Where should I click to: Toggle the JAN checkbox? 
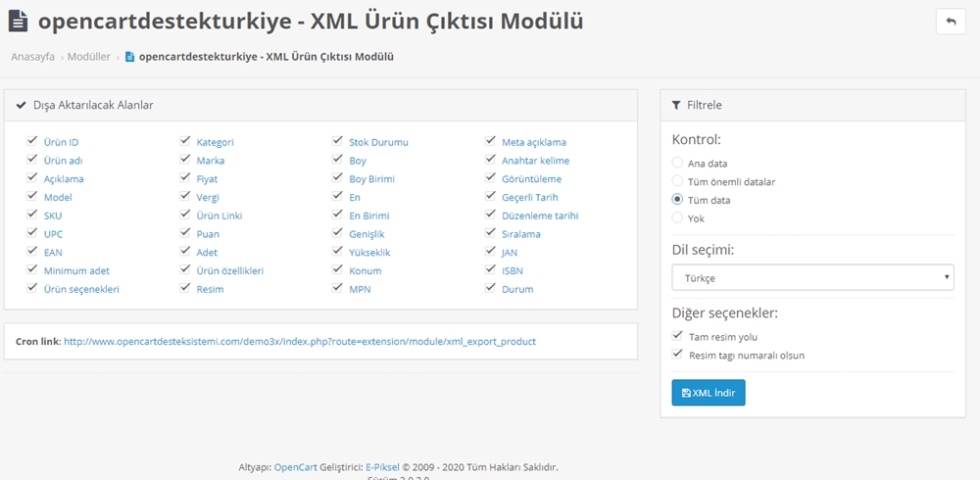click(491, 251)
